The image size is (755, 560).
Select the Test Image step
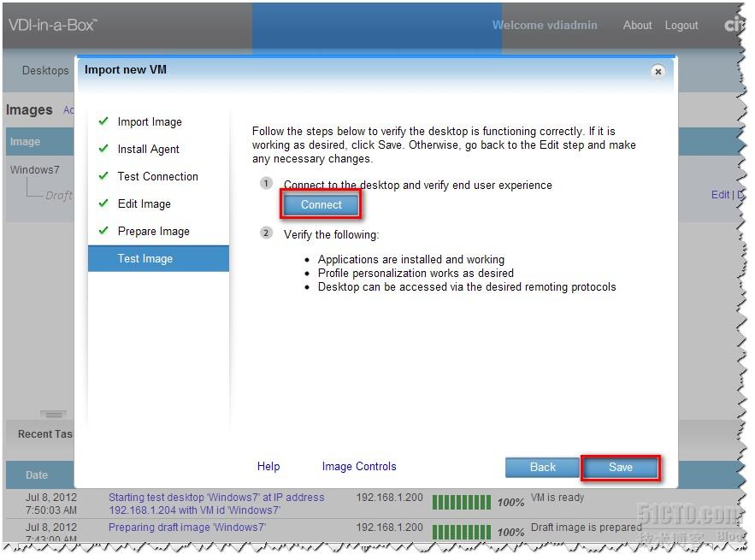click(158, 258)
